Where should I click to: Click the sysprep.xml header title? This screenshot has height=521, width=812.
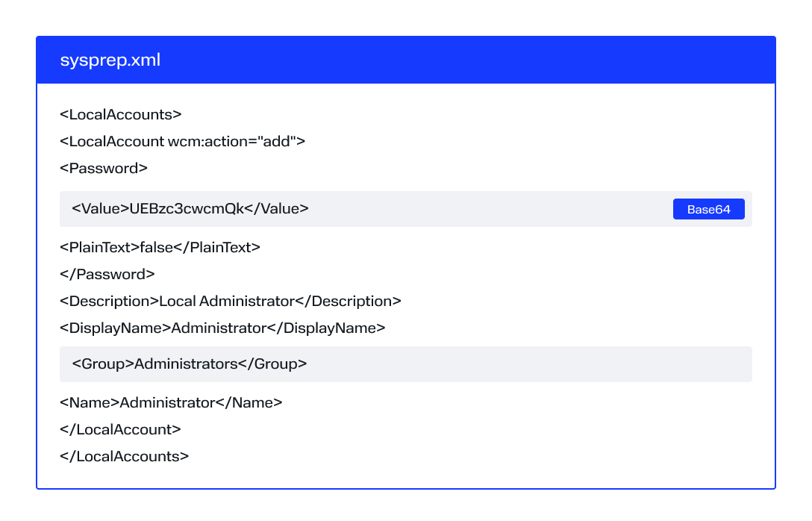click(110, 60)
